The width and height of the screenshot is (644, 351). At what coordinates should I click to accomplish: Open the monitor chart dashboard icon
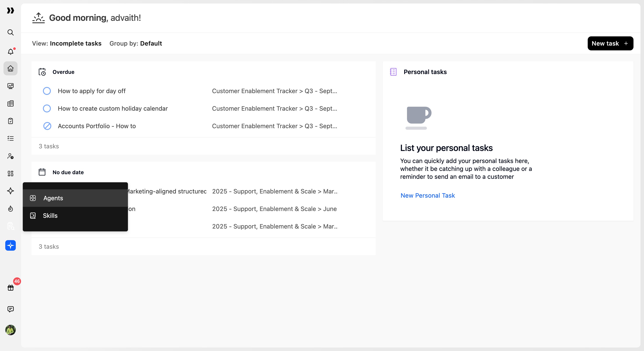click(11, 86)
